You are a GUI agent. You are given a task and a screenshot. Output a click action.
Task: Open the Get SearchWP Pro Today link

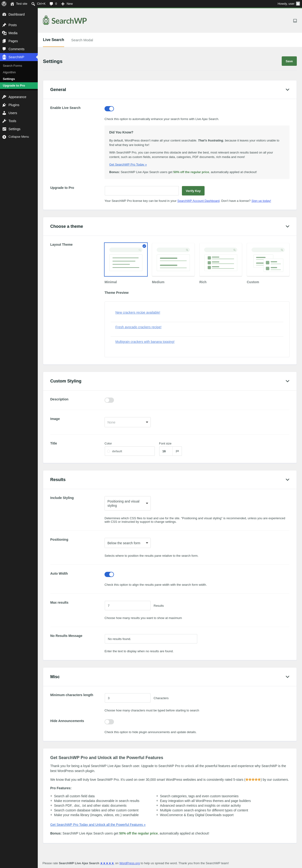point(128,164)
